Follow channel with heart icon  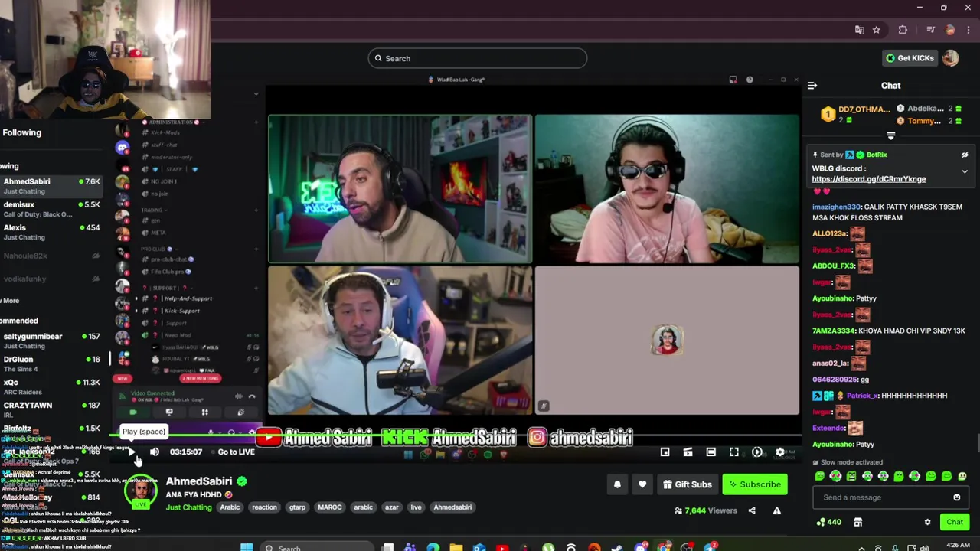pyautogui.click(x=642, y=484)
